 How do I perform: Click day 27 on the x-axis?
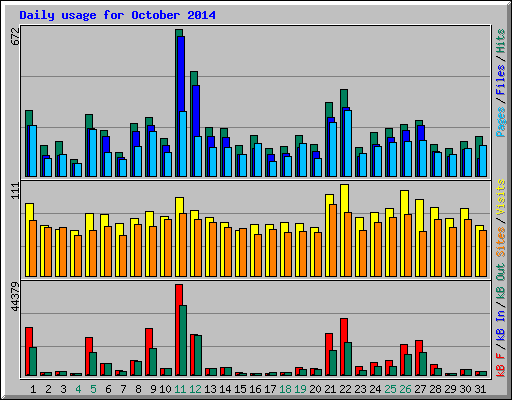click(420, 389)
